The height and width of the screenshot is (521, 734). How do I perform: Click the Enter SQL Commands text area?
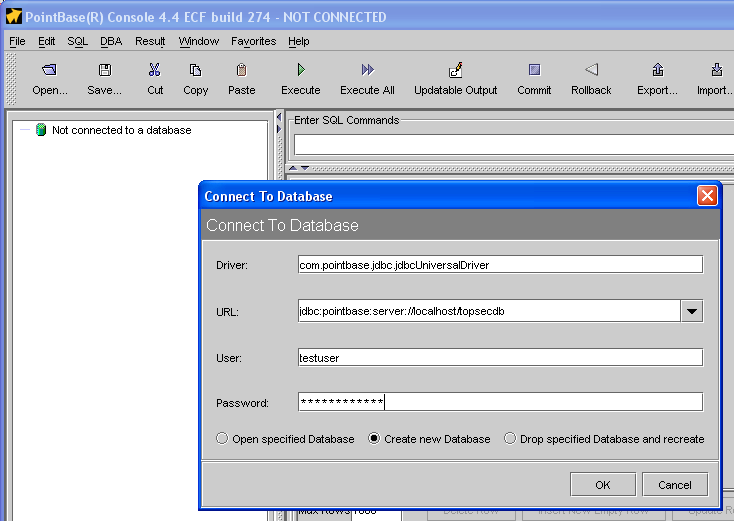coord(514,145)
